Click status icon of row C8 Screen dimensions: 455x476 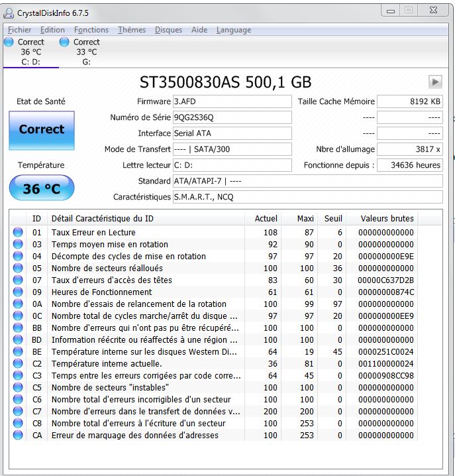[x=18, y=423]
